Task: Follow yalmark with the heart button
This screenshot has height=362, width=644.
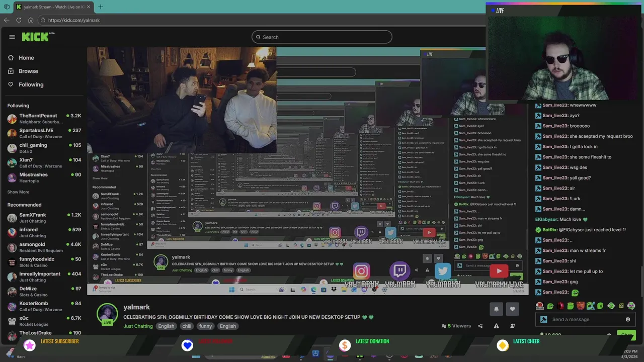Action: tap(512, 309)
